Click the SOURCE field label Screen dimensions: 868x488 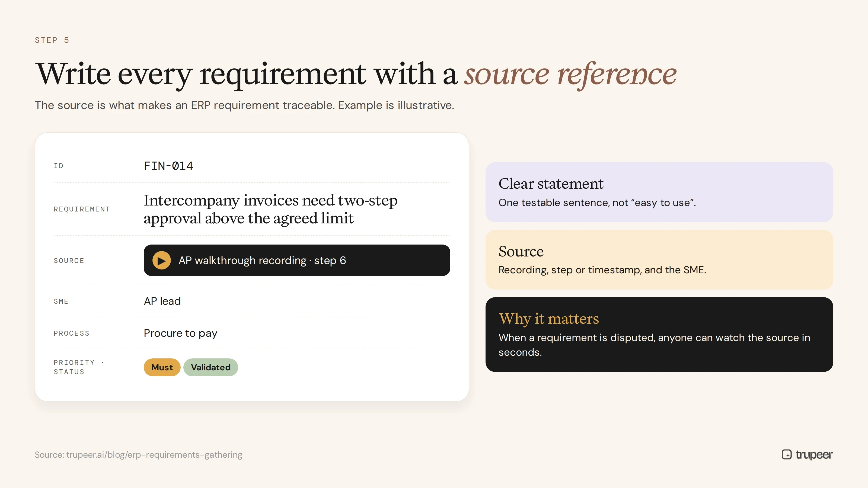pyautogui.click(x=69, y=261)
